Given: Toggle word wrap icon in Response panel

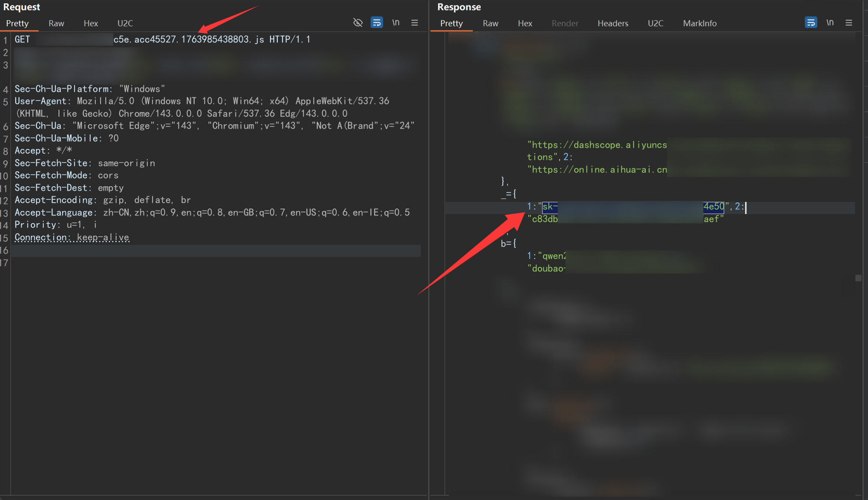Looking at the screenshot, I should point(810,23).
